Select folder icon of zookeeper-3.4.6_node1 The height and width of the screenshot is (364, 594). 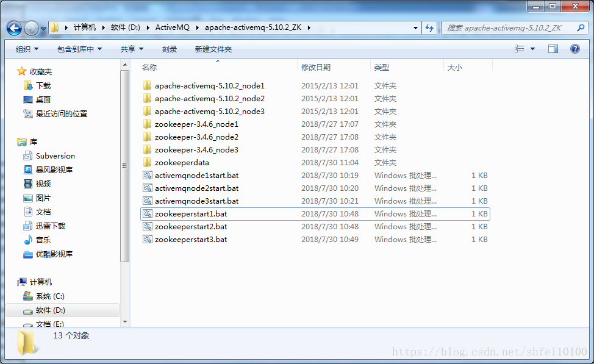coord(148,124)
